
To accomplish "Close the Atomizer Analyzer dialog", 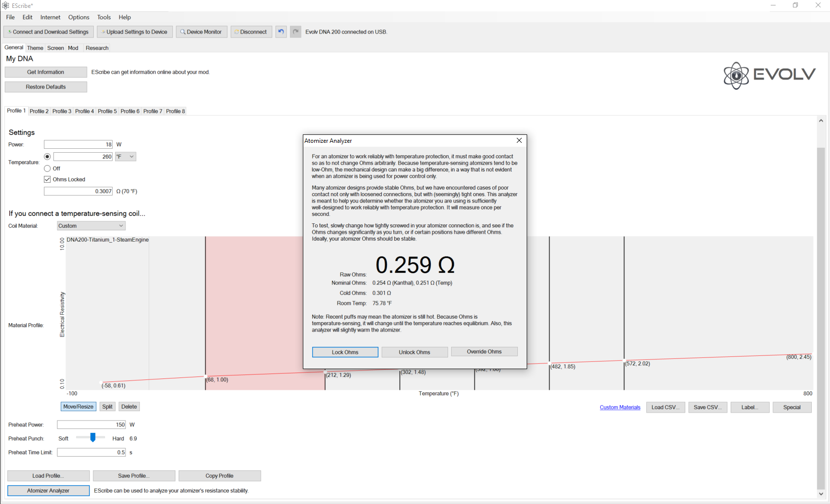I will pyautogui.click(x=519, y=140).
